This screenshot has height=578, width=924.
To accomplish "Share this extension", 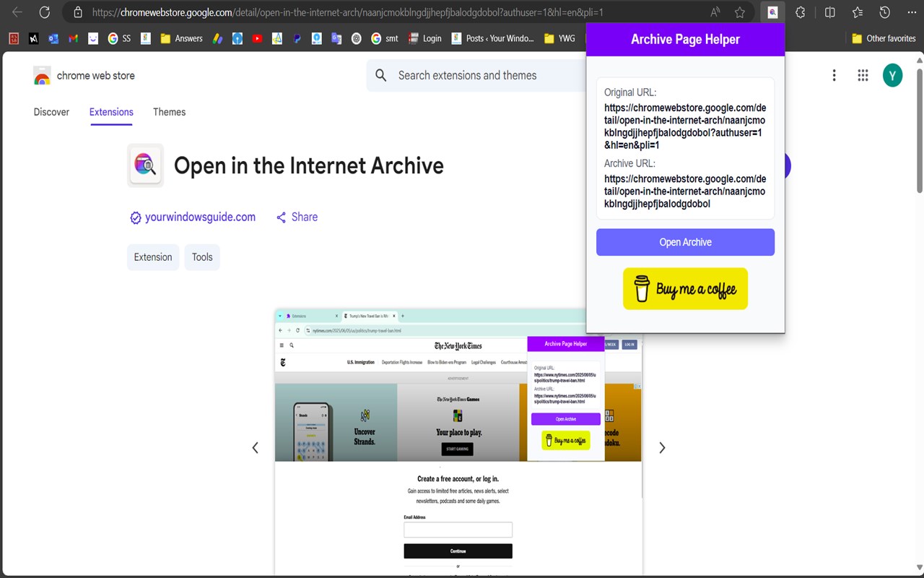I will click(x=297, y=217).
